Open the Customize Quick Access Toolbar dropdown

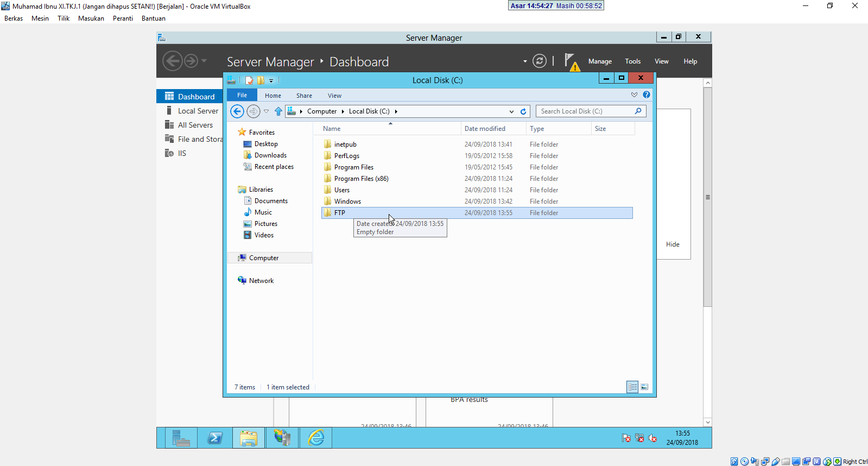[271, 80]
